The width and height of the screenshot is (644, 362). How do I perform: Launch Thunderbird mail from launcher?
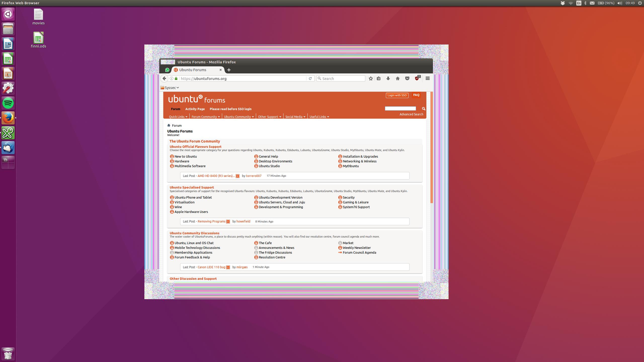click(x=8, y=148)
